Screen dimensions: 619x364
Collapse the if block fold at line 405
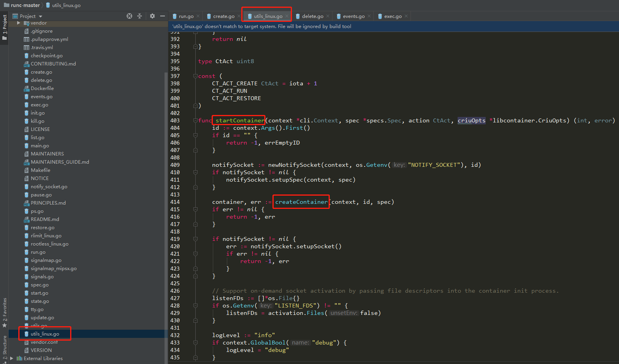[x=195, y=135]
